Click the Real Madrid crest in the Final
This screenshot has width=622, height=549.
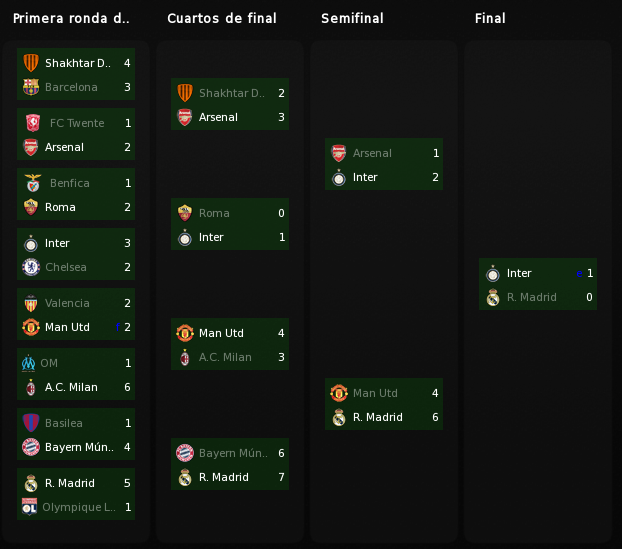pyautogui.click(x=493, y=297)
